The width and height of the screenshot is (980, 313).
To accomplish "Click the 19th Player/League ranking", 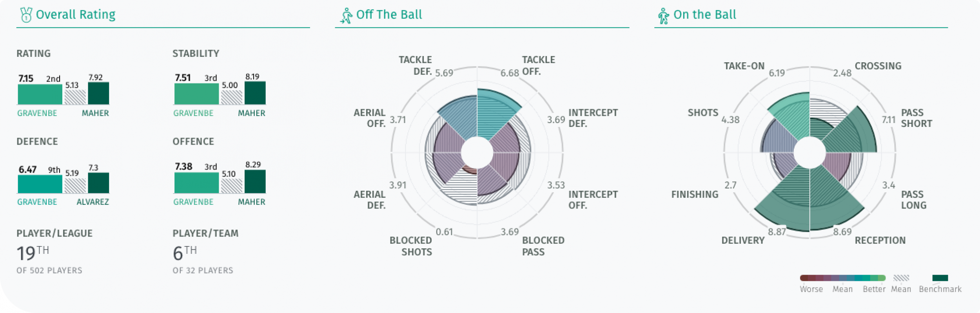I will click(x=33, y=253).
